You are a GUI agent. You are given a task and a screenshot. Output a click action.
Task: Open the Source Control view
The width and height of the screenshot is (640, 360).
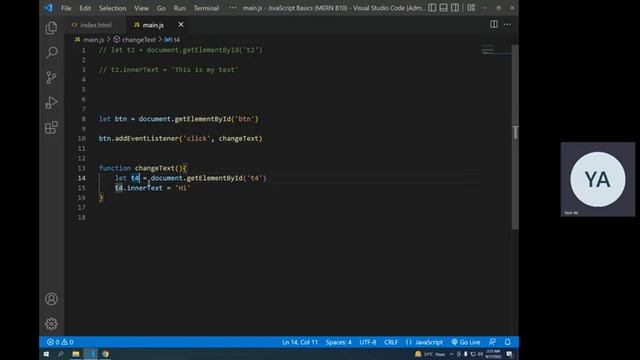[x=51, y=78]
